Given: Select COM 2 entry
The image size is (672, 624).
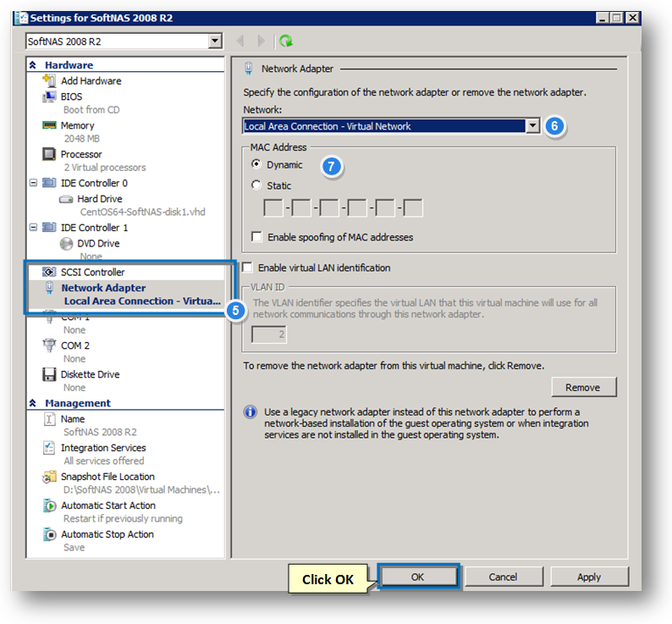Looking at the screenshot, I should point(75,345).
